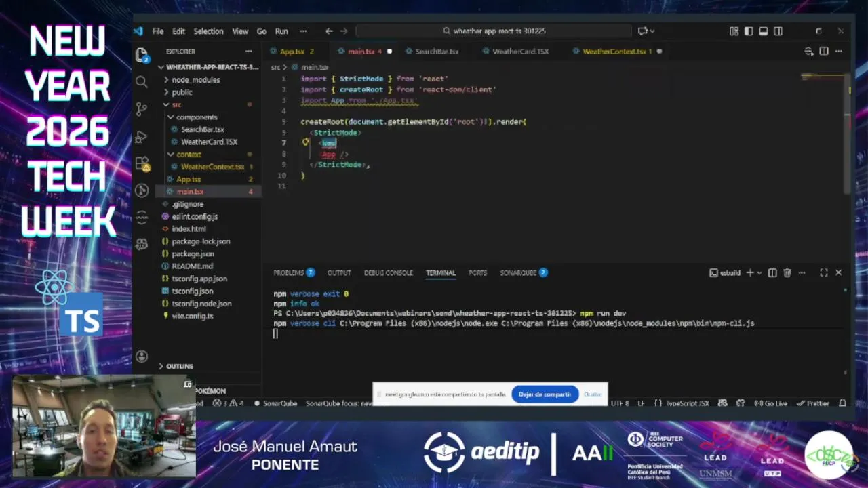Image resolution: width=868 pixels, height=488 pixels.
Task: Collapse the components folder
Action: [x=197, y=117]
